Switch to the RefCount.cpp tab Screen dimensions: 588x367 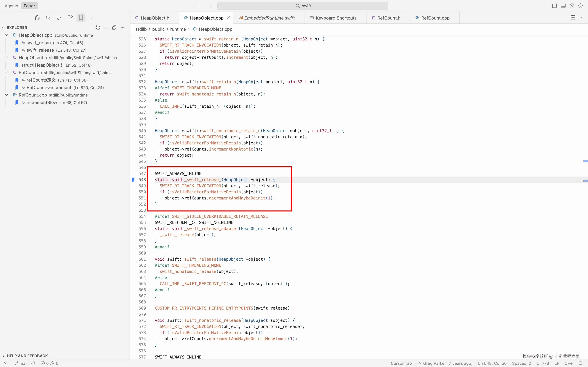pos(435,18)
